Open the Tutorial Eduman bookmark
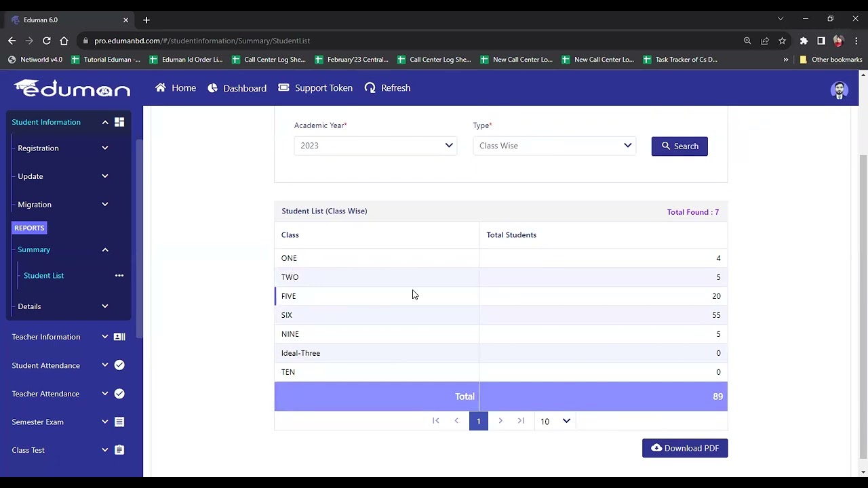The height and width of the screenshot is (488, 868). pos(106,60)
